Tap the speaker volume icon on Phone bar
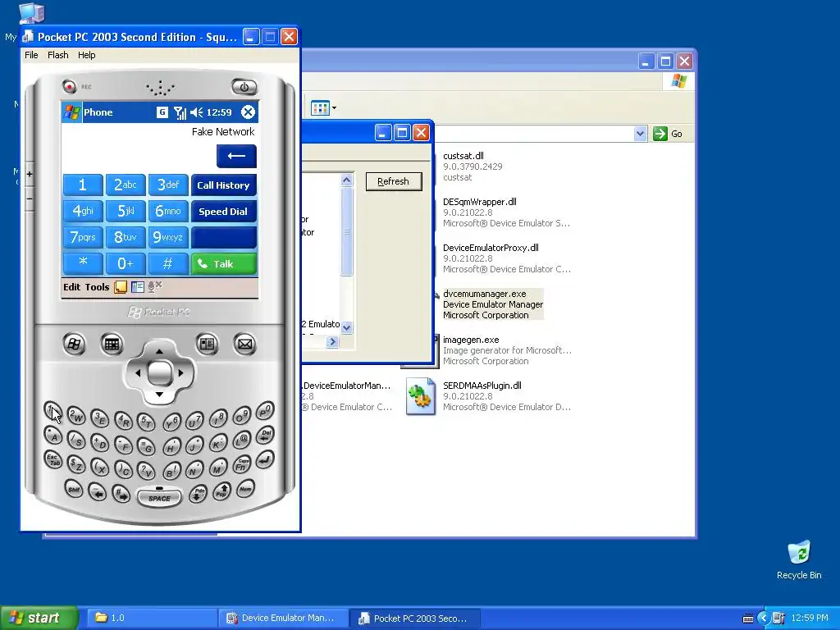Image resolution: width=840 pixels, height=630 pixels. coord(196,112)
